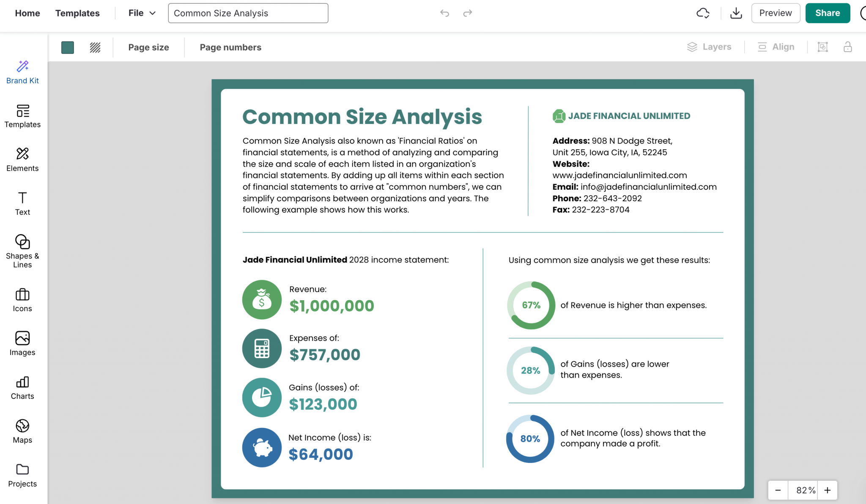
Task: Open the Layers panel
Action: (710, 47)
